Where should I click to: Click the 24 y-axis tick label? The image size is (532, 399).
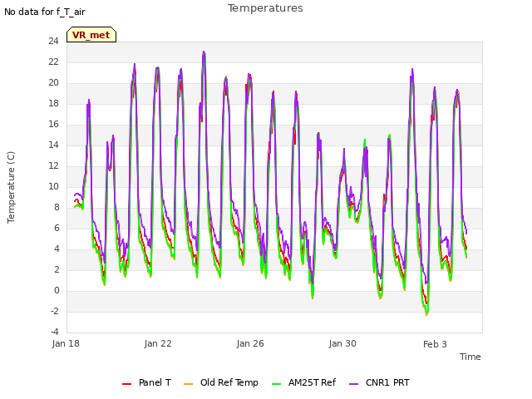53,41
